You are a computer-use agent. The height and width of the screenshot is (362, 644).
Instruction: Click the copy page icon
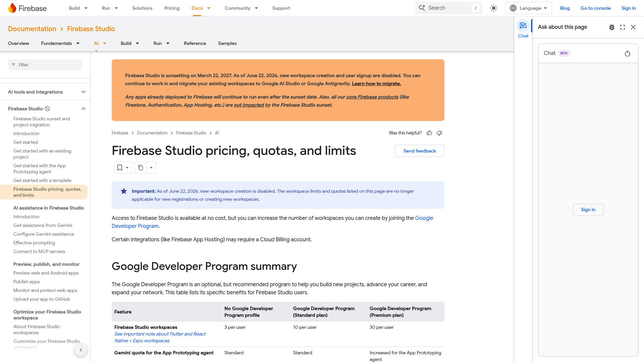[x=141, y=168]
